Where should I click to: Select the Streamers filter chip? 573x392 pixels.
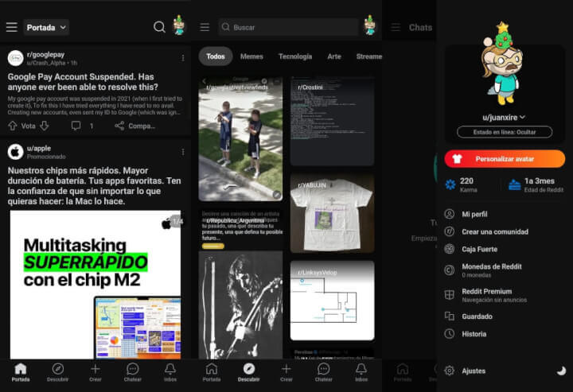(x=369, y=56)
